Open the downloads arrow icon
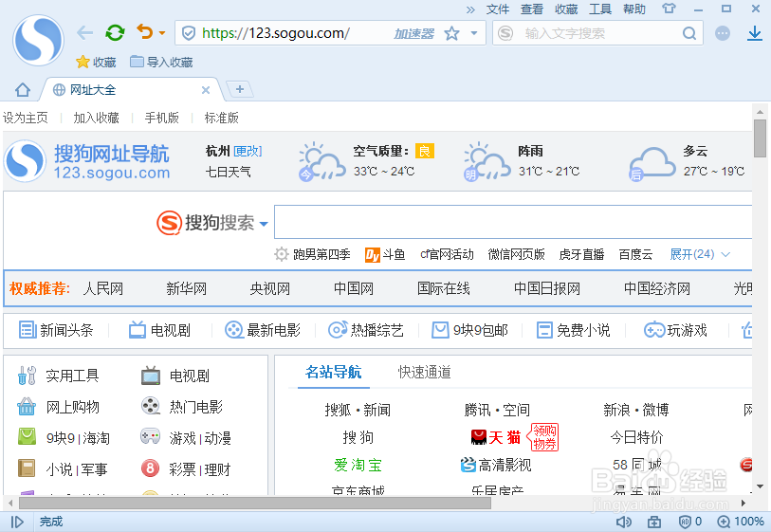This screenshot has height=532, width=771. pyautogui.click(x=755, y=33)
